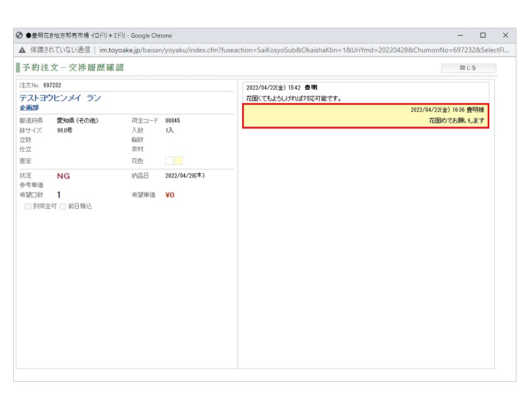Click the yellow 花色 color swatch
Screen dimensions: 532x399
(178, 161)
